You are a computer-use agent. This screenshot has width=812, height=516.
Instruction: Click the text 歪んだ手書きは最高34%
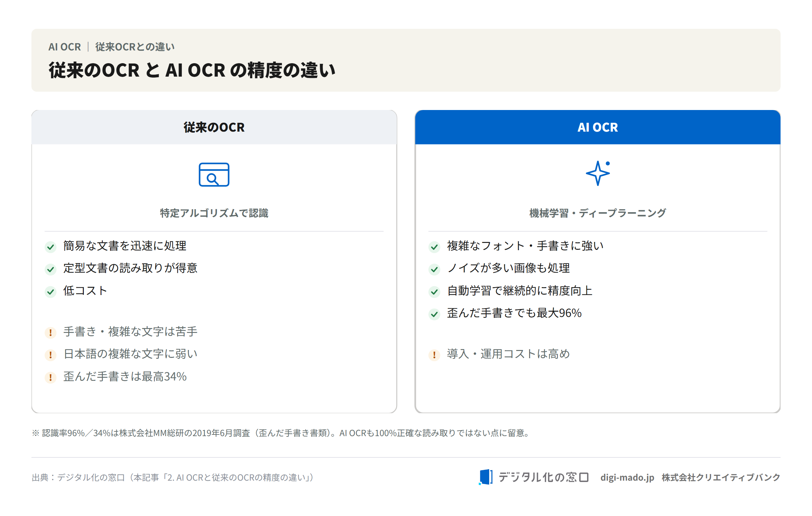click(x=125, y=376)
